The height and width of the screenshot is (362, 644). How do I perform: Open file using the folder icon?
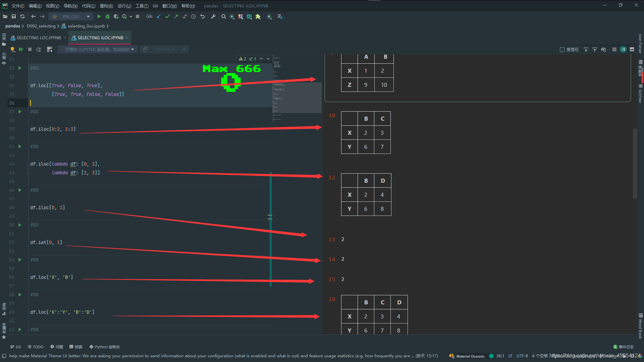(x=5, y=16)
